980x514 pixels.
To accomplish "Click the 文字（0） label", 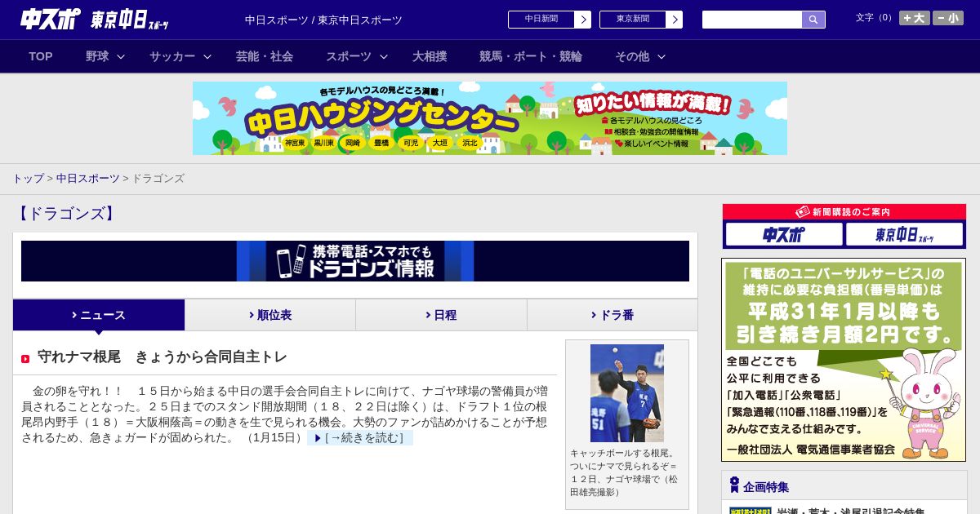I will pyautogui.click(x=875, y=18).
